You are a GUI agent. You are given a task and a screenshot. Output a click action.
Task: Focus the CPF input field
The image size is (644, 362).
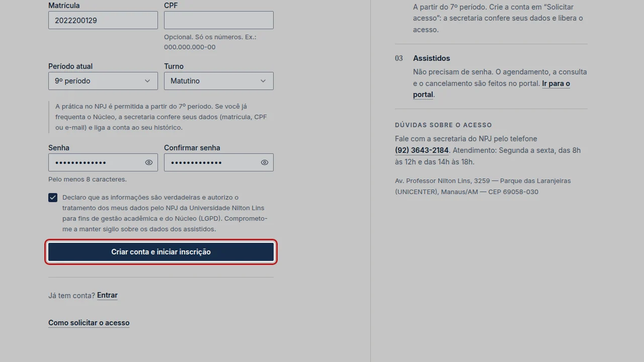coord(219,20)
